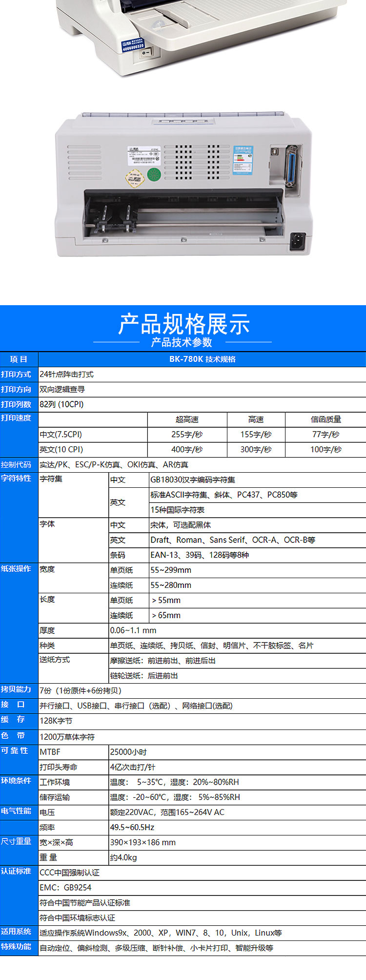Select the BK-780K 技术规格 table header

[202, 359]
